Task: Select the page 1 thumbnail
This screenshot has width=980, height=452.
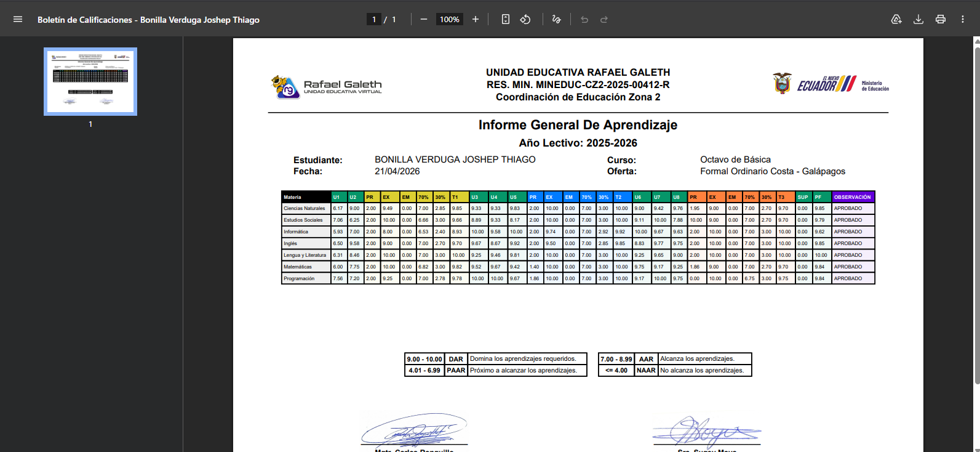Action: (x=90, y=81)
